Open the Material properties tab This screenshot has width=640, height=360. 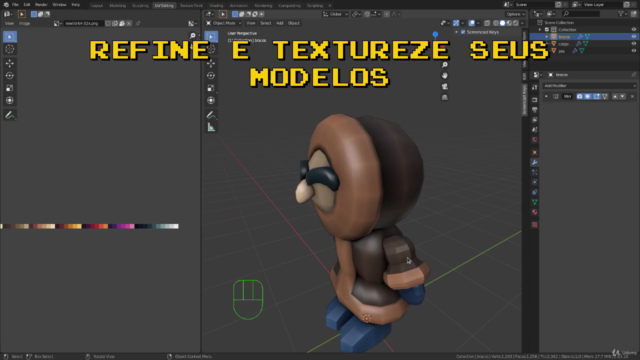[x=535, y=212]
